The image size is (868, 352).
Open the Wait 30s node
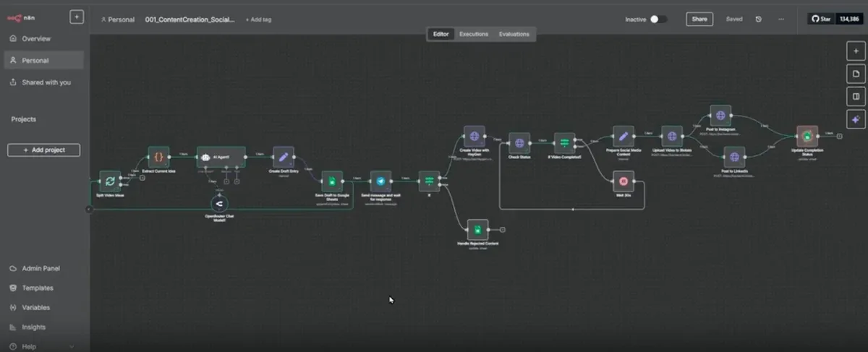(623, 181)
